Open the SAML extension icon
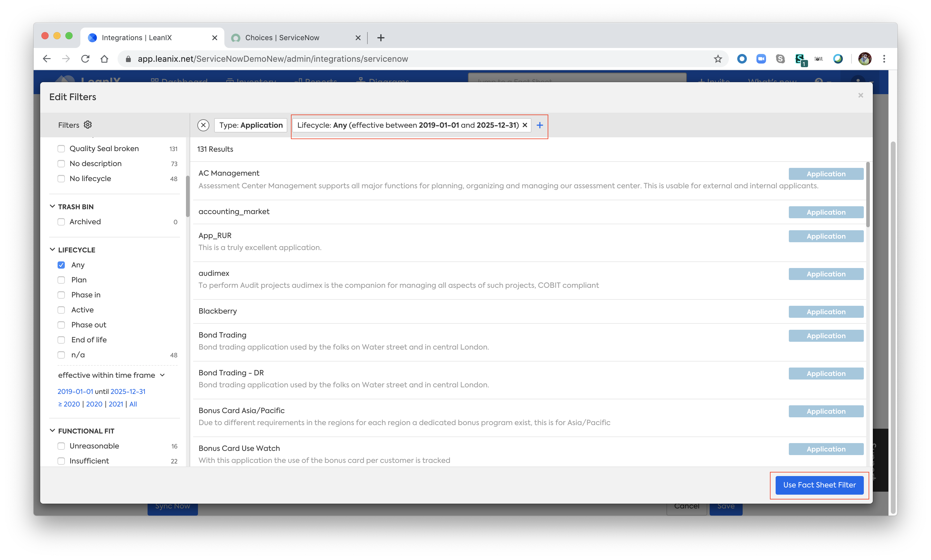 819,59
